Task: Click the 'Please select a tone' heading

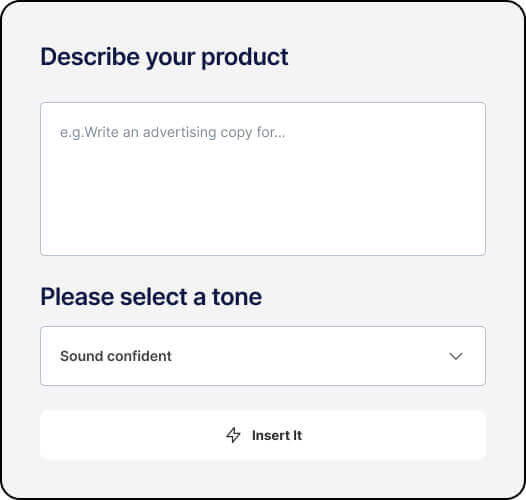Action: coord(151,297)
